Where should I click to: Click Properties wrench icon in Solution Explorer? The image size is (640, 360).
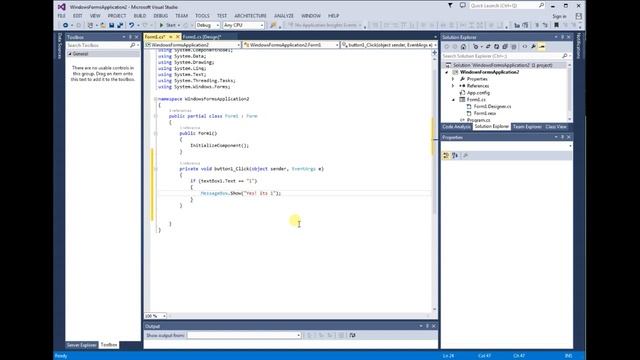pos(533,47)
